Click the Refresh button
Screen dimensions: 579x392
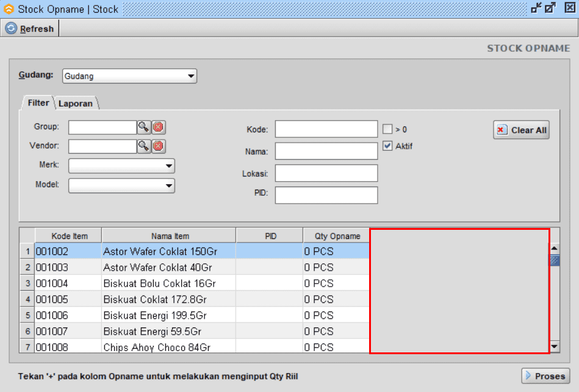click(x=29, y=28)
